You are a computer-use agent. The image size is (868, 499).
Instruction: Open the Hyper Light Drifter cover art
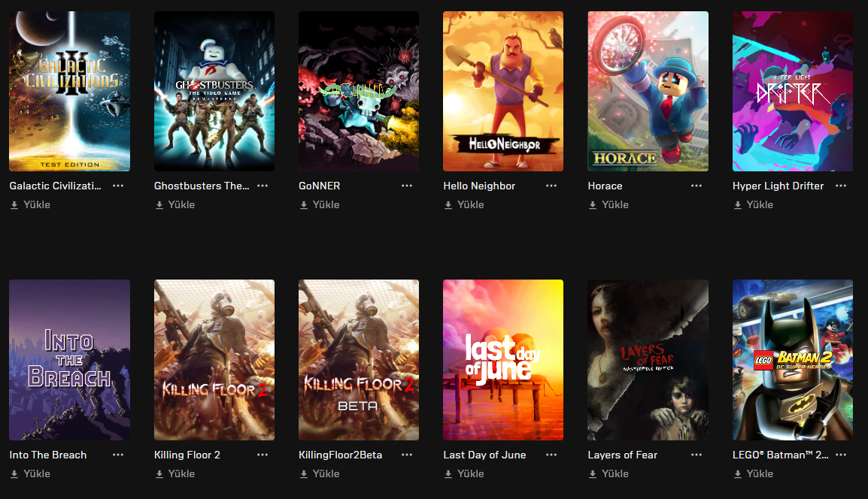pos(793,91)
